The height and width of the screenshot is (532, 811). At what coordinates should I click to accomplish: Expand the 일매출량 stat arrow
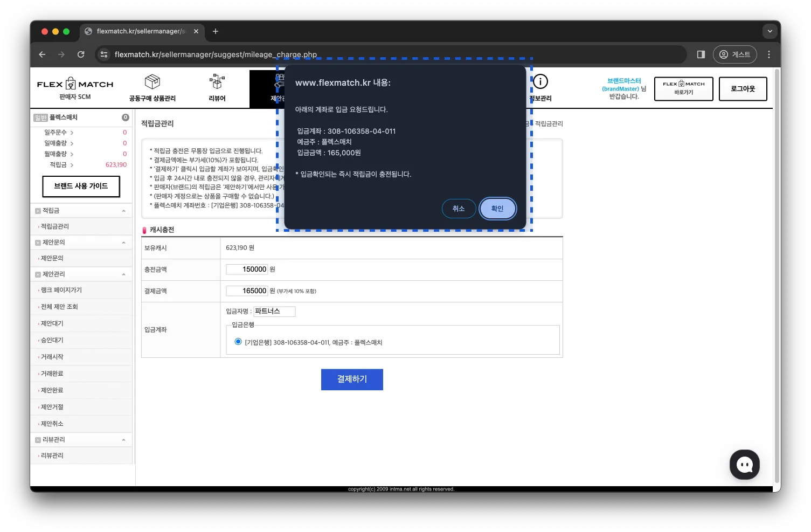72,143
